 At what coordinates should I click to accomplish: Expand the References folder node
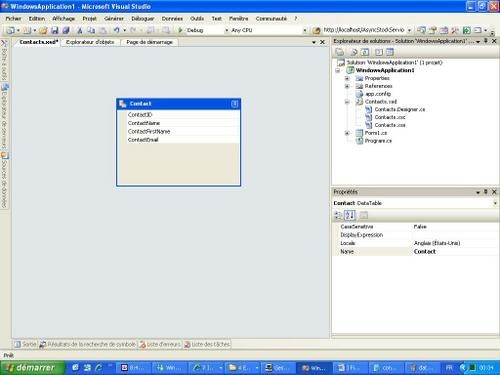(347, 86)
